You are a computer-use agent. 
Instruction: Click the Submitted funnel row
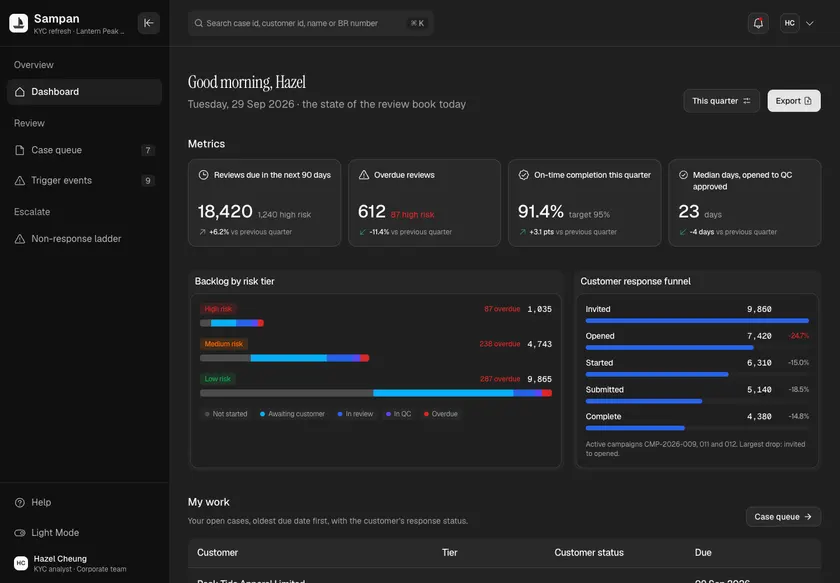coord(697,394)
